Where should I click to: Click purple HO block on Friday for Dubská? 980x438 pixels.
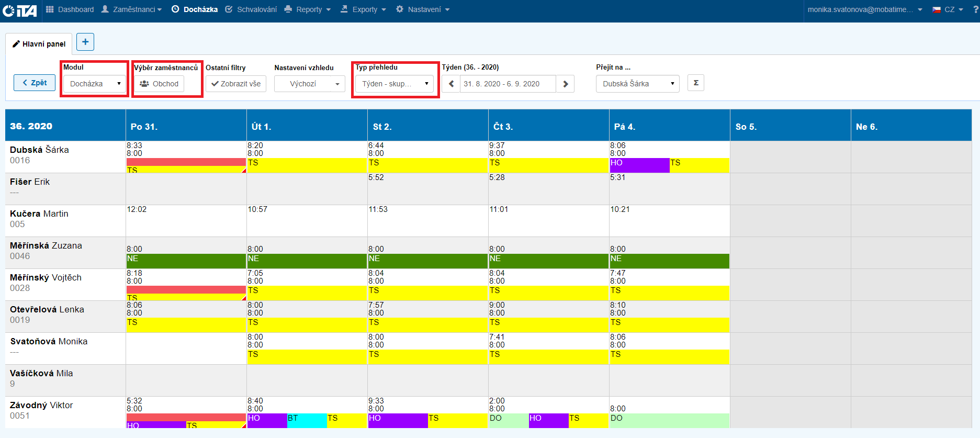[639, 165]
